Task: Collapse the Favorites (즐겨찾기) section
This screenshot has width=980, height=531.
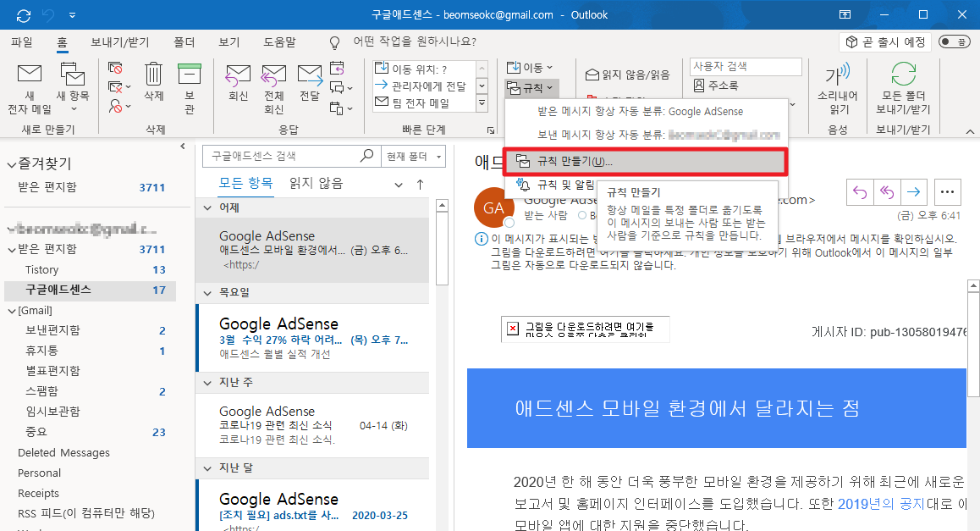Action: click(x=11, y=165)
